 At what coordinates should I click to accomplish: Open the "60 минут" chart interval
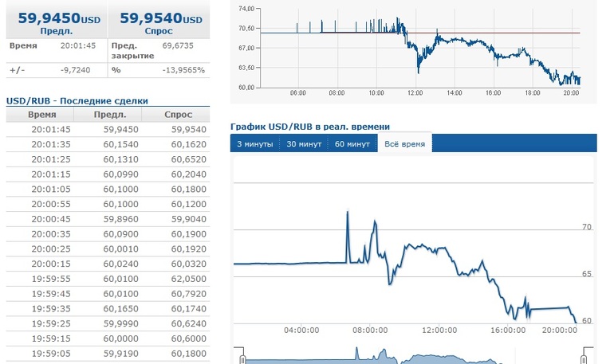(352, 144)
